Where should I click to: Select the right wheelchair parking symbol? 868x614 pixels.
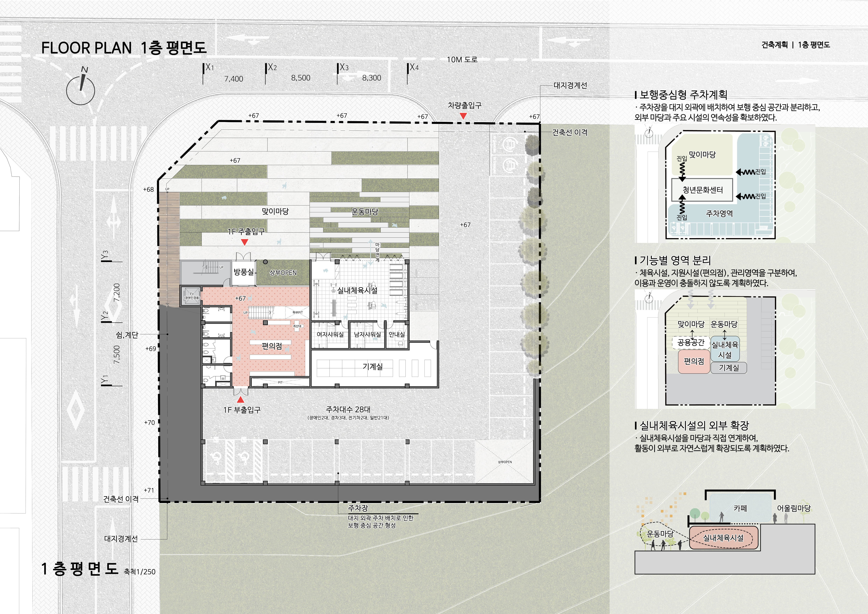pos(244,459)
